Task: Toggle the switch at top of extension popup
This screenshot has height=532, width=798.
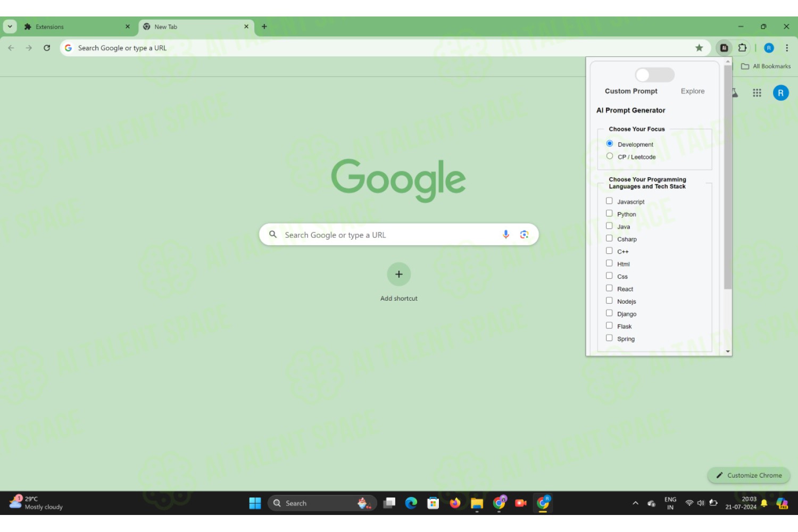Action: (x=654, y=75)
